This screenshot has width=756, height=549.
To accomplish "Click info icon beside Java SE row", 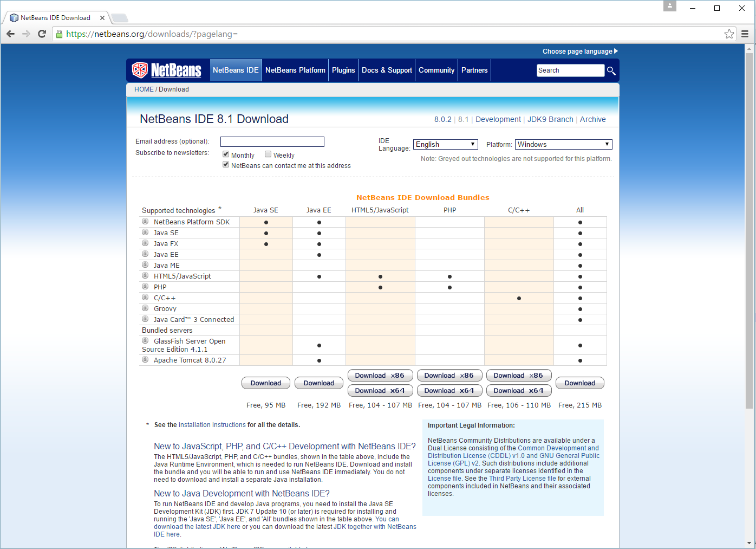I will [x=145, y=232].
